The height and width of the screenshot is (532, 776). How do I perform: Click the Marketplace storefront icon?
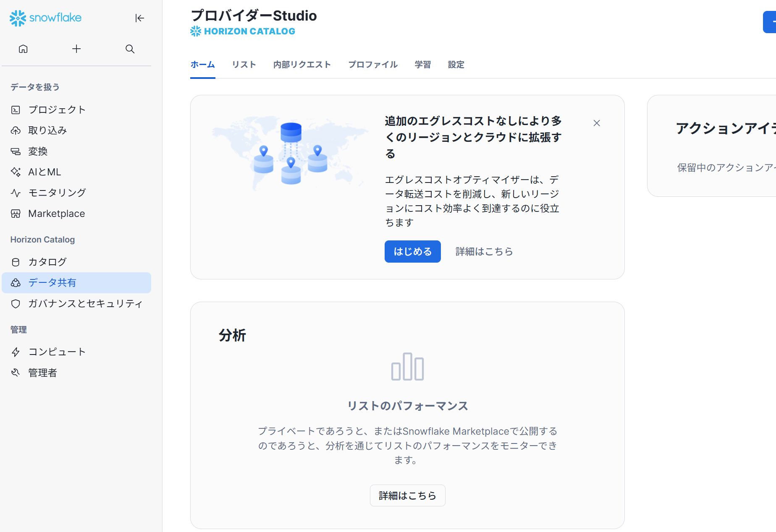pyautogui.click(x=16, y=214)
